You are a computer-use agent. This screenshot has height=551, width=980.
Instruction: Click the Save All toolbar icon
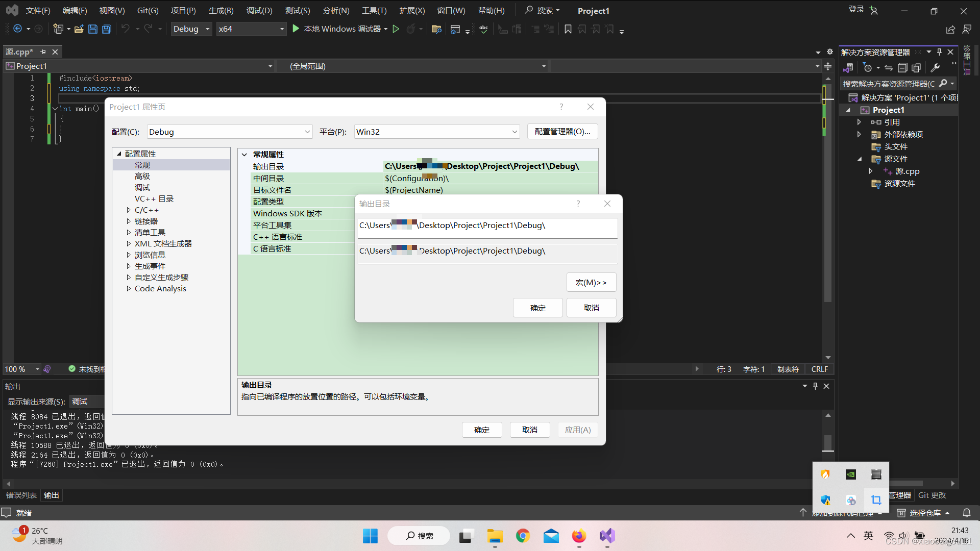[107, 29]
